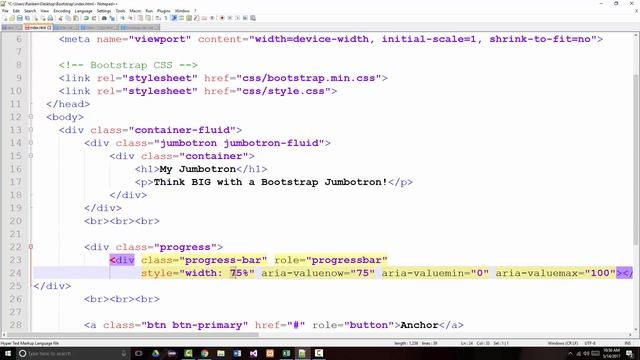The height and width of the screenshot is (360, 640).
Task: Toggle the Word Wrap toolbar icon
Action: point(158,18)
